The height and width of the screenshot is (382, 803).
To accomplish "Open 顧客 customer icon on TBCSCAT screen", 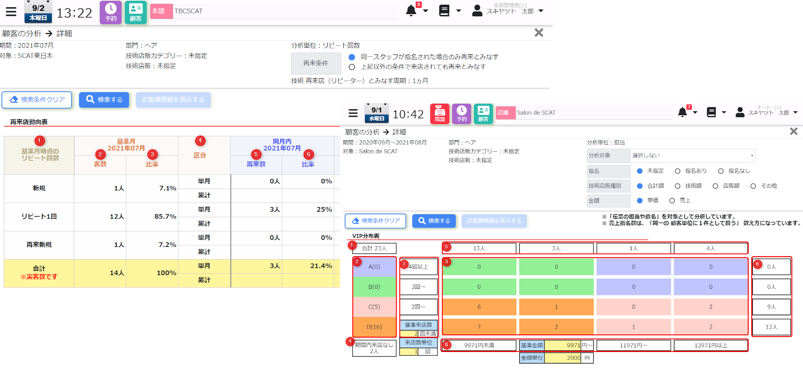I will click(136, 11).
